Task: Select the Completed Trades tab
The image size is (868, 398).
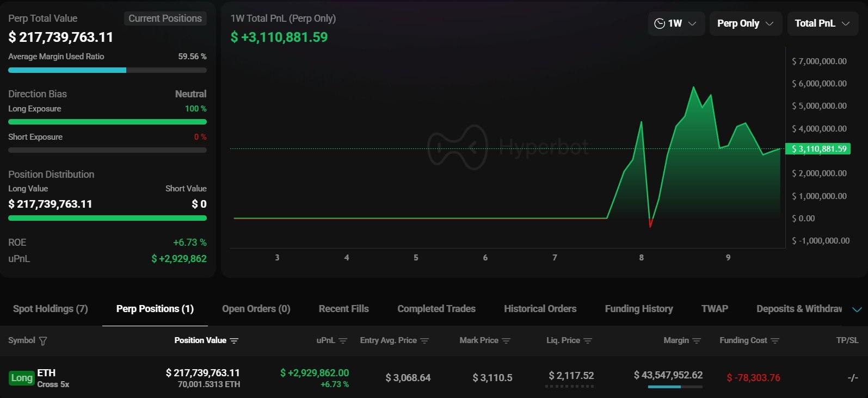Action: click(436, 309)
